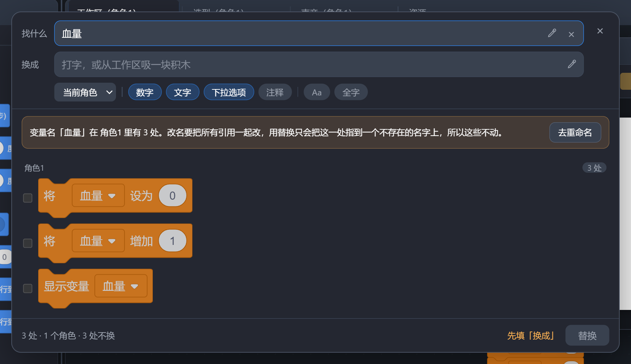Click the value 0 in the 设为 block

pyautogui.click(x=172, y=195)
